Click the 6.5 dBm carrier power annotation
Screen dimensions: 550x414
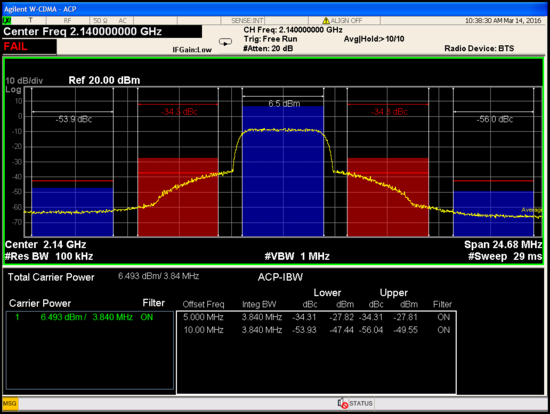[x=284, y=104]
